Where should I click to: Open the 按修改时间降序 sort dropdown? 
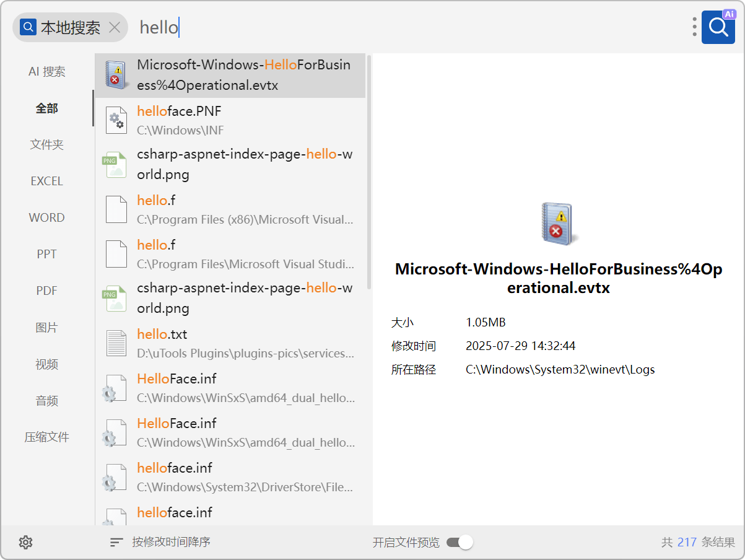[171, 543]
